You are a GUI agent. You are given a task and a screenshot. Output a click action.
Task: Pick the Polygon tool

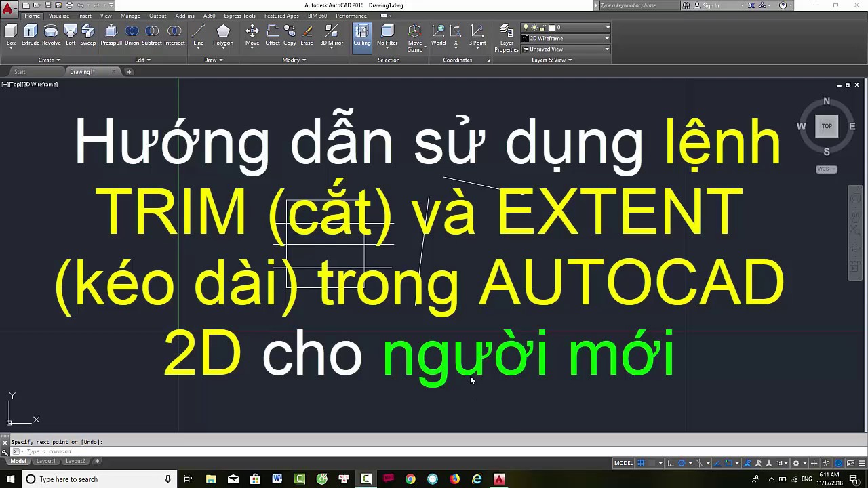coord(223,35)
